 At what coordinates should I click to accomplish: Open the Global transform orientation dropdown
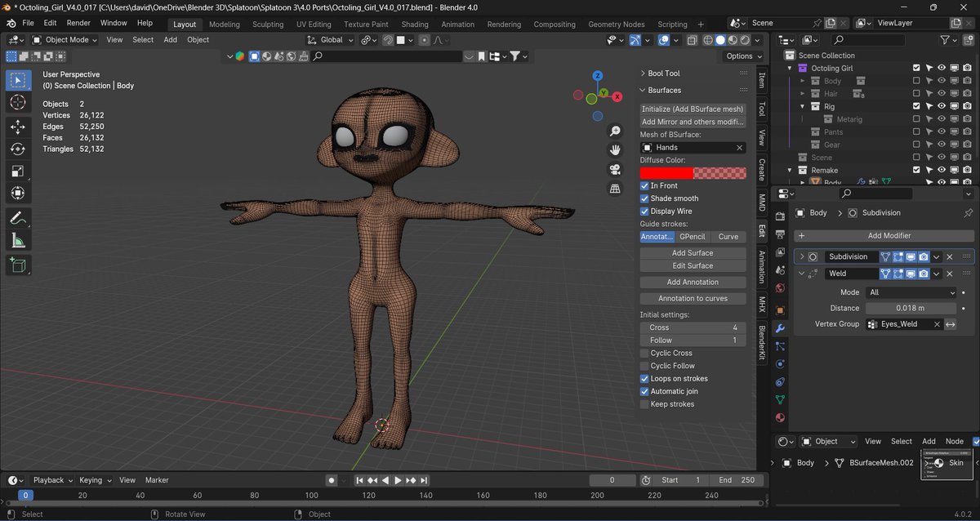(331, 39)
